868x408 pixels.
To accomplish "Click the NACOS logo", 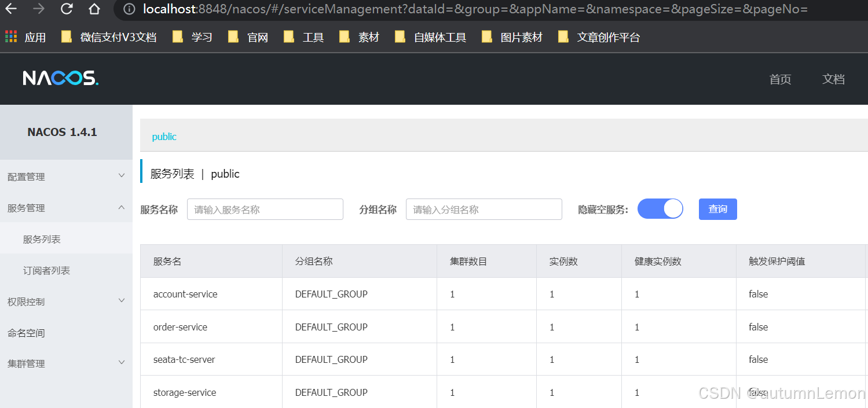I will pyautogui.click(x=60, y=79).
